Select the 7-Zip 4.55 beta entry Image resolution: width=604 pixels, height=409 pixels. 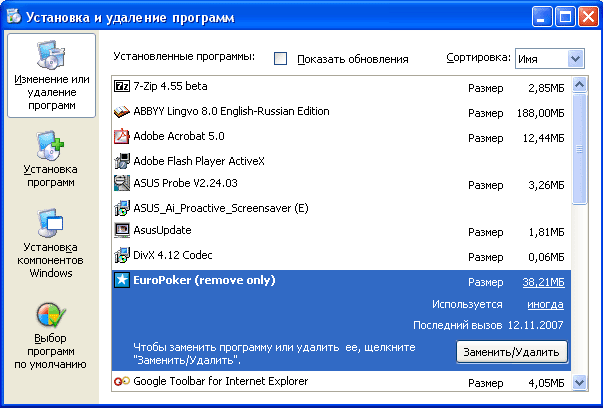click(x=341, y=87)
